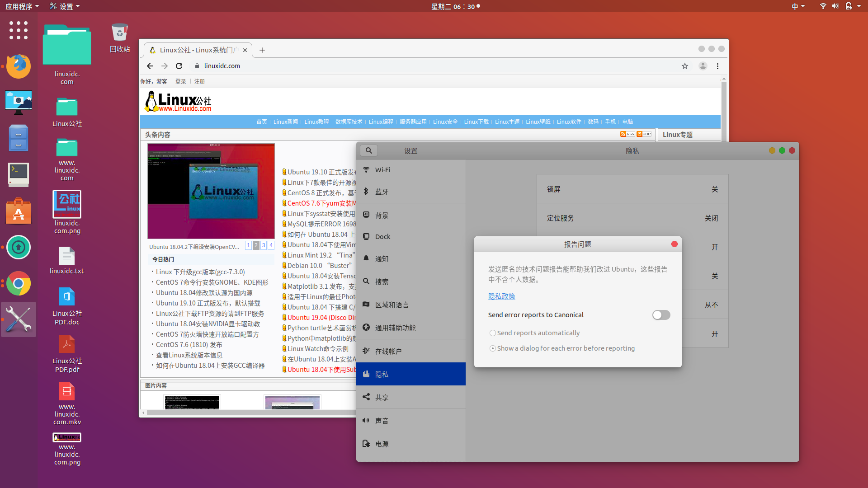Switch slideshow to page 3

(x=264, y=245)
